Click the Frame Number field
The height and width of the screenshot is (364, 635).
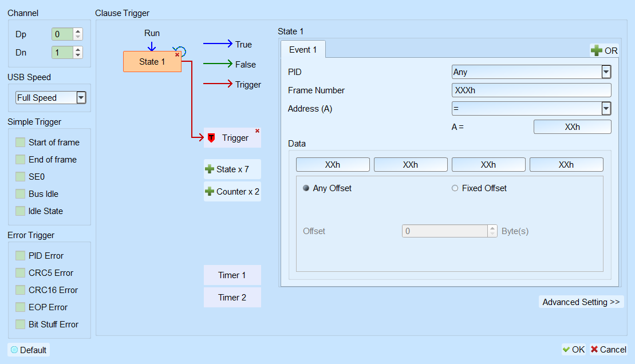tap(531, 90)
